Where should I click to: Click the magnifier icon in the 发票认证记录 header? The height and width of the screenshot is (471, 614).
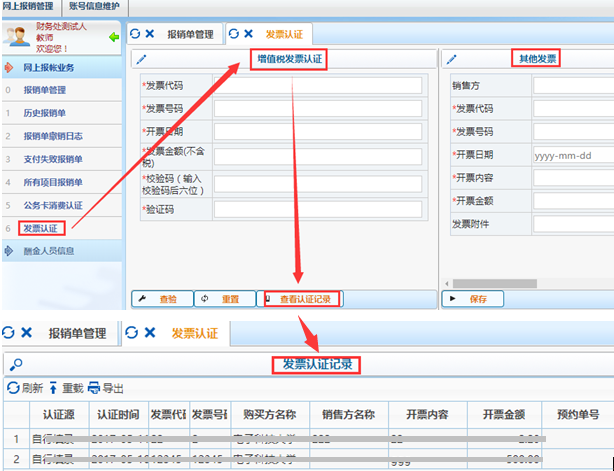(x=16, y=365)
